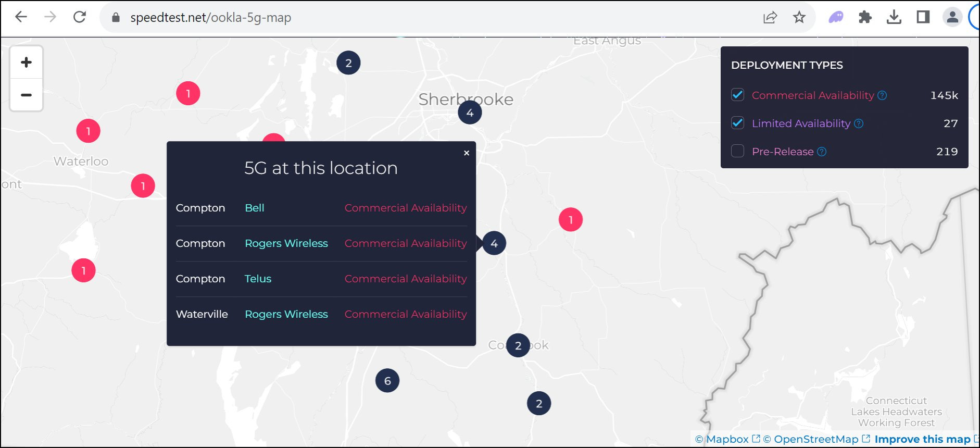
Task: Open the OpenStreetMap attribution link
Action: click(x=816, y=439)
